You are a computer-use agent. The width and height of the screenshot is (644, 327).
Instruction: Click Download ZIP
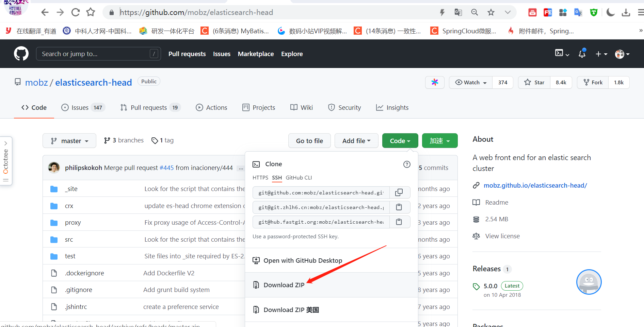[x=284, y=285]
